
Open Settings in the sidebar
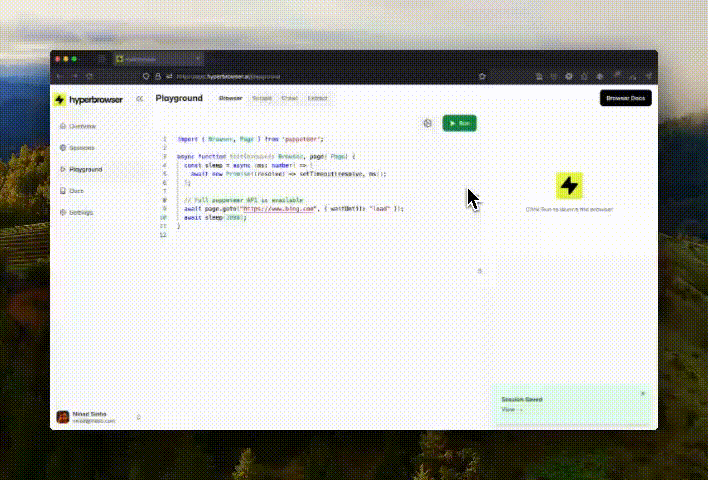(x=77, y=212)
